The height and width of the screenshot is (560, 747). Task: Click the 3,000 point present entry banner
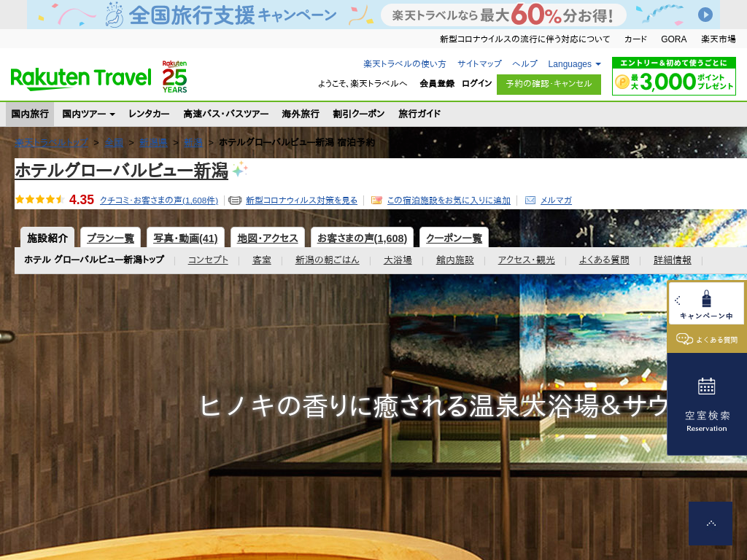(673, 76)
